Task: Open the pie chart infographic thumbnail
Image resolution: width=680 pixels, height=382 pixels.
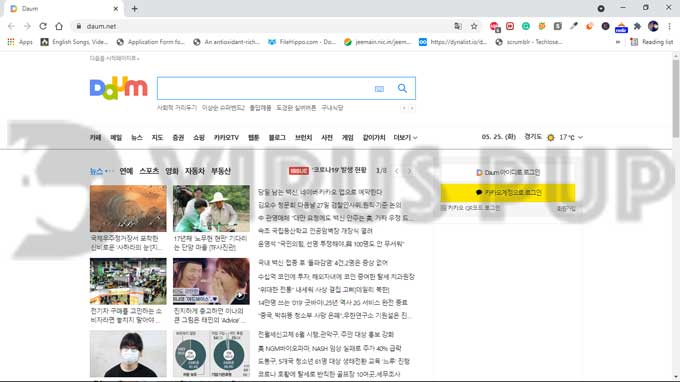Action: 211,354
